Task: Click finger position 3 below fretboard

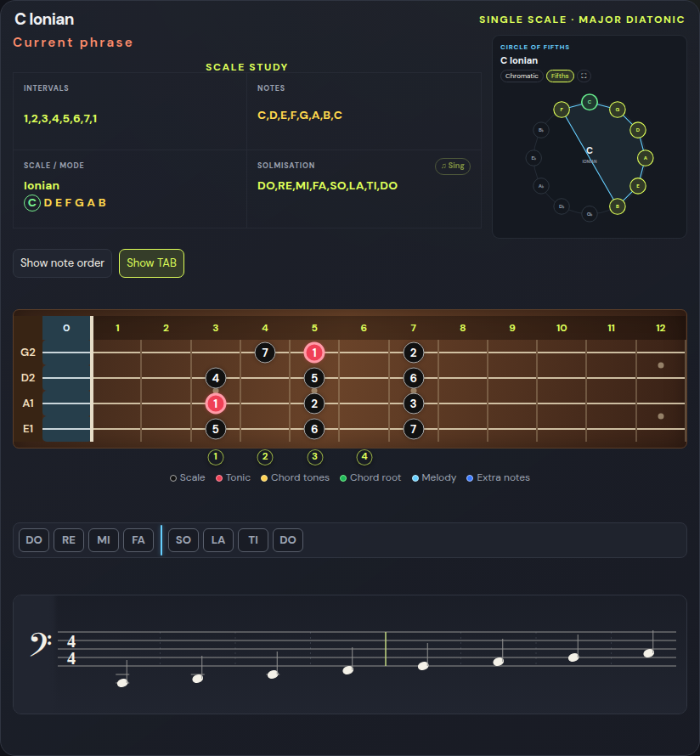Action: 315,457
